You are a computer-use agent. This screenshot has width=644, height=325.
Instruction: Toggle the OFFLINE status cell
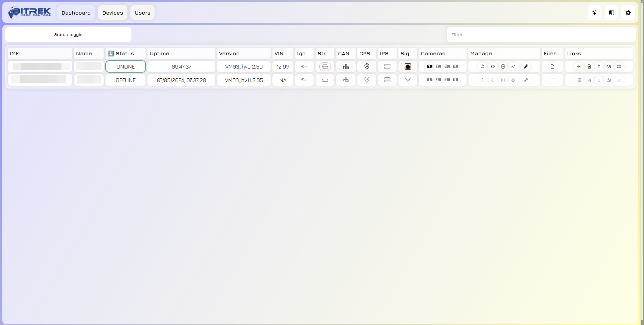pyautogui.click(x=126, y=80)
